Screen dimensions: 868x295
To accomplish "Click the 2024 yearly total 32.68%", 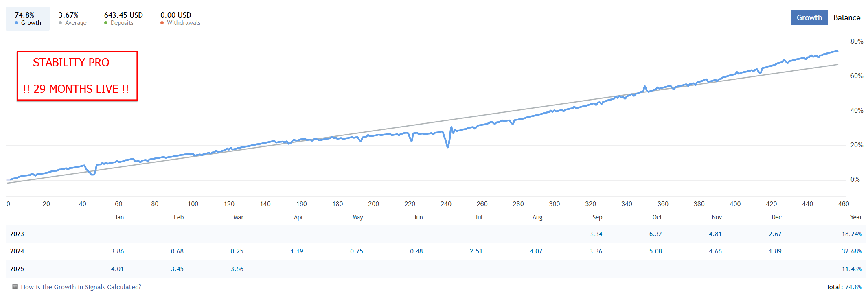I will pos(852,251).
